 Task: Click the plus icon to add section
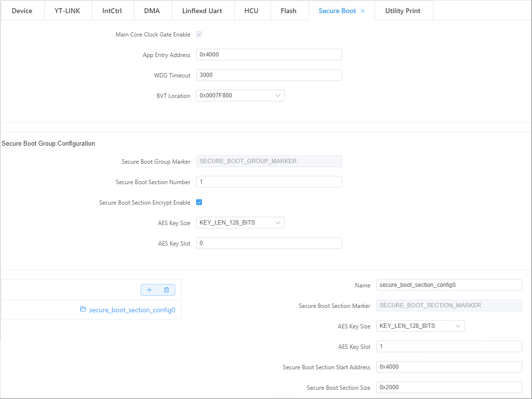(x=149, y=290)
